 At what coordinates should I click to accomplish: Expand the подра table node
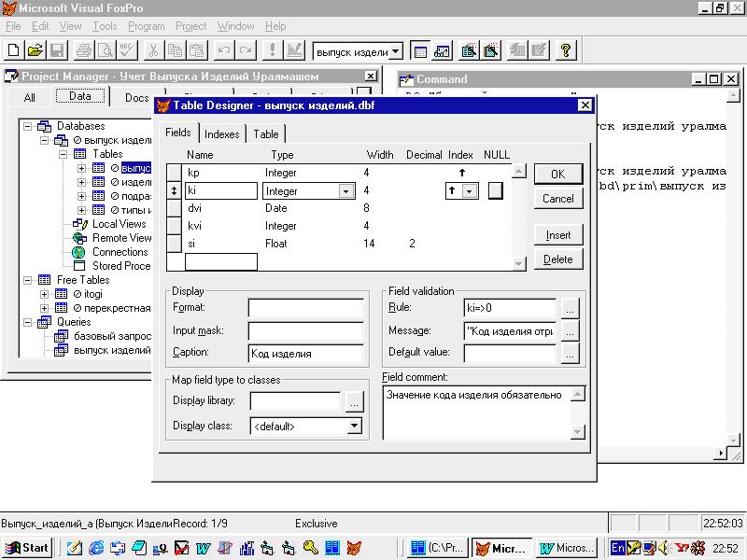(81, 196)
